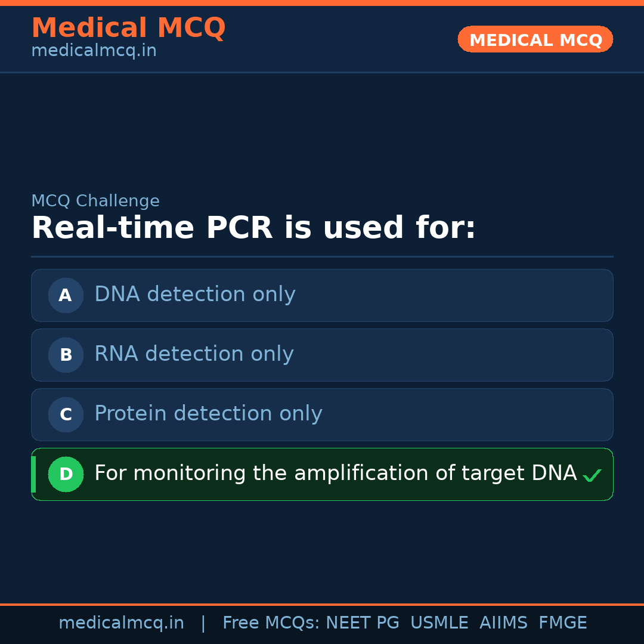Select the 'DNA detection only' answer text

coord(195,295)
